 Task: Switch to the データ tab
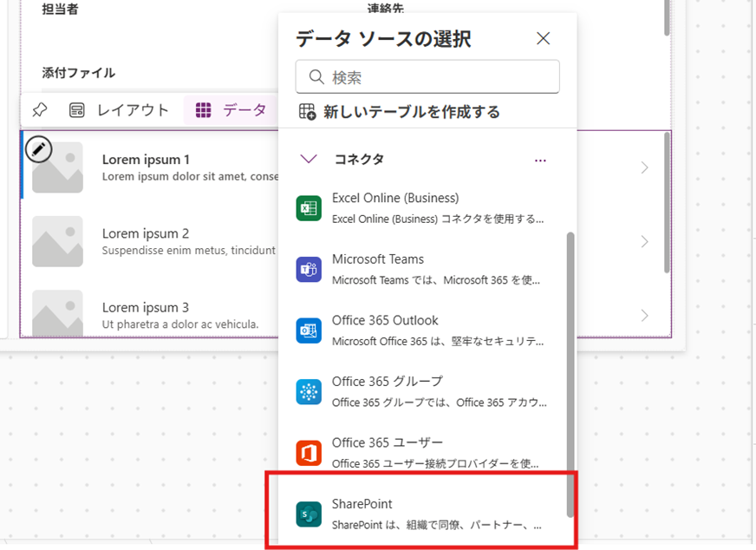tap(231, 110)
